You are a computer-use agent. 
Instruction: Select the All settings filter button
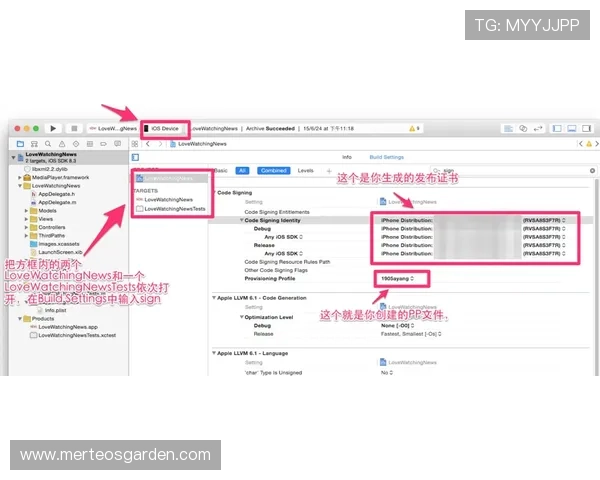click(242, 171)
